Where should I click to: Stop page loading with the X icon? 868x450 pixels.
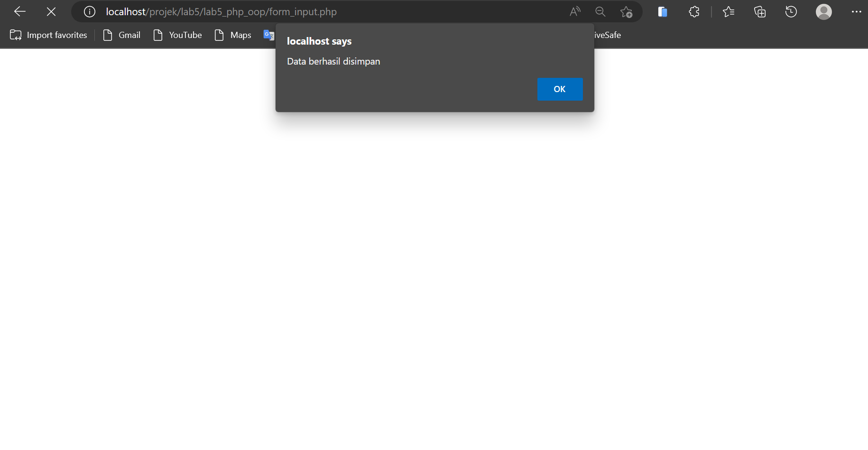tap(51, 11)
